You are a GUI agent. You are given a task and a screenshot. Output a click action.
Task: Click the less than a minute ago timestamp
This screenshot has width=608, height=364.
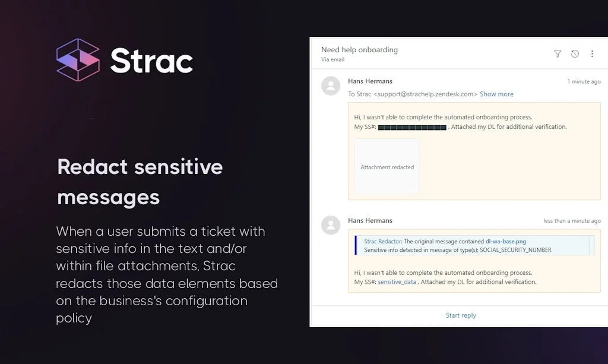[x=572, y=220]
